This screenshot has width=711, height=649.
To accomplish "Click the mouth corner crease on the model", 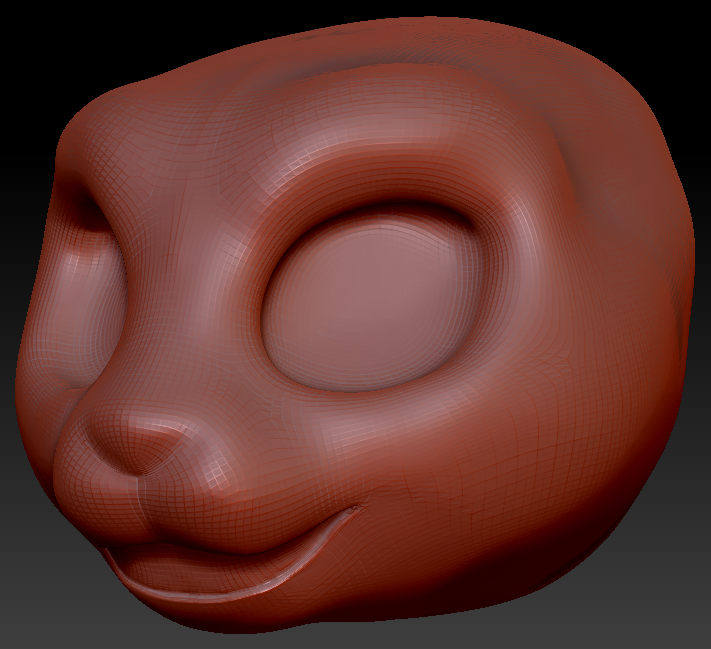I will 354,510.
